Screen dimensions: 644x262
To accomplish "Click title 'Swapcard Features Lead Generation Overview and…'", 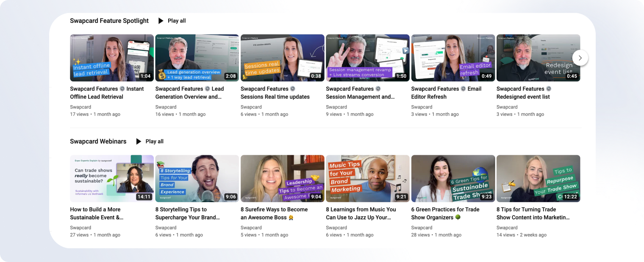I will pyautogui.click(x=189, y=93).
